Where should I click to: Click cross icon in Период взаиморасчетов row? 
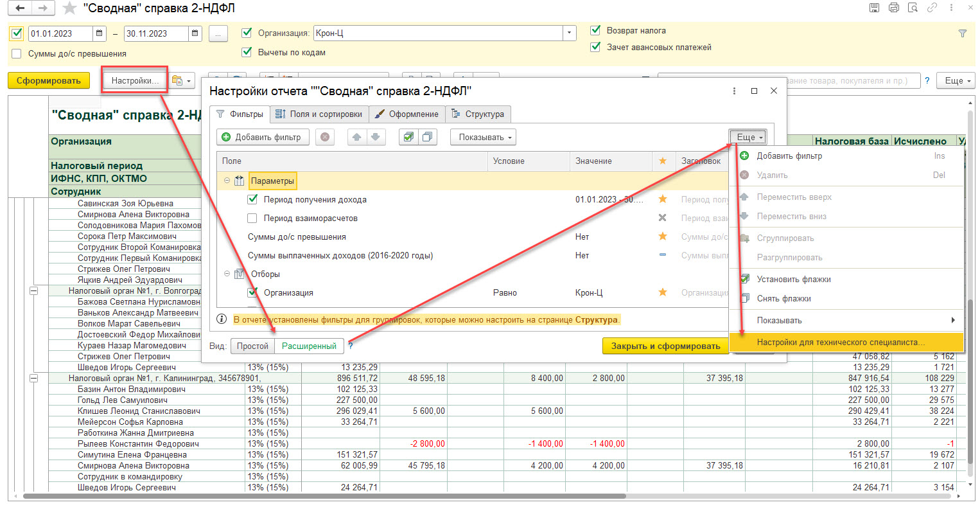point(663,218)
